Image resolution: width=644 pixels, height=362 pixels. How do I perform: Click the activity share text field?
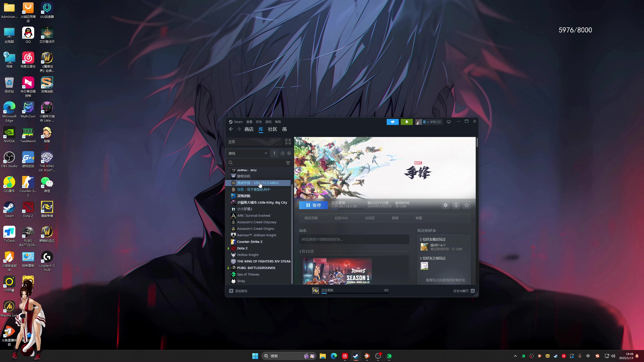coord(354,239)
